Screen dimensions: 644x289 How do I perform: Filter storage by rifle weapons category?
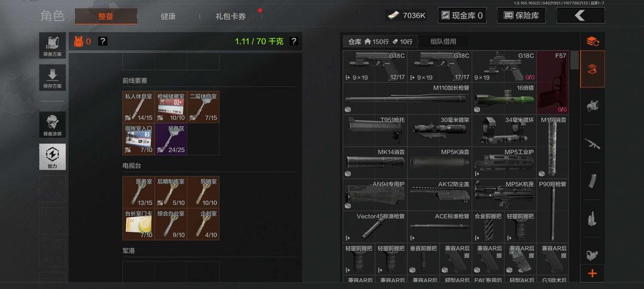tap(592, 143)
